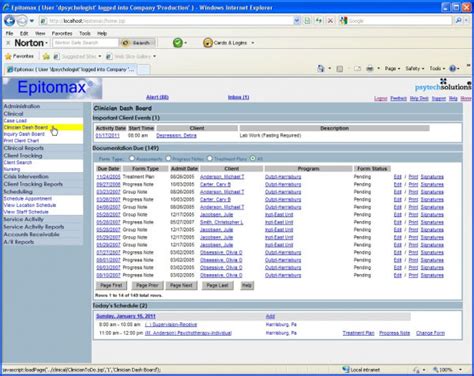Click the Home icon in command bar

click(x=321, y=69)
